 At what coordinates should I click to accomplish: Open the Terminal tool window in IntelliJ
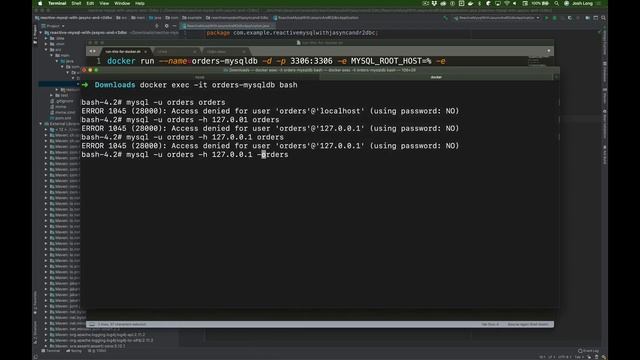click(x=51, y=351)
